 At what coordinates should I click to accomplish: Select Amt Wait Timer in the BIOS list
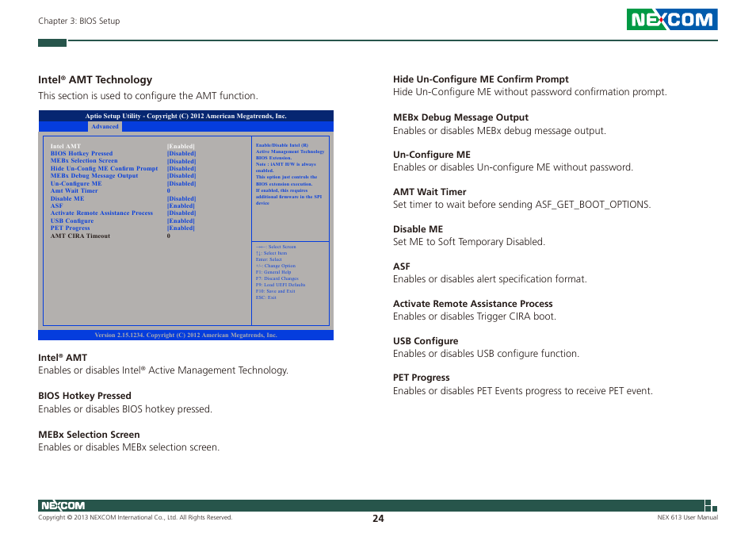click(74, 190)
